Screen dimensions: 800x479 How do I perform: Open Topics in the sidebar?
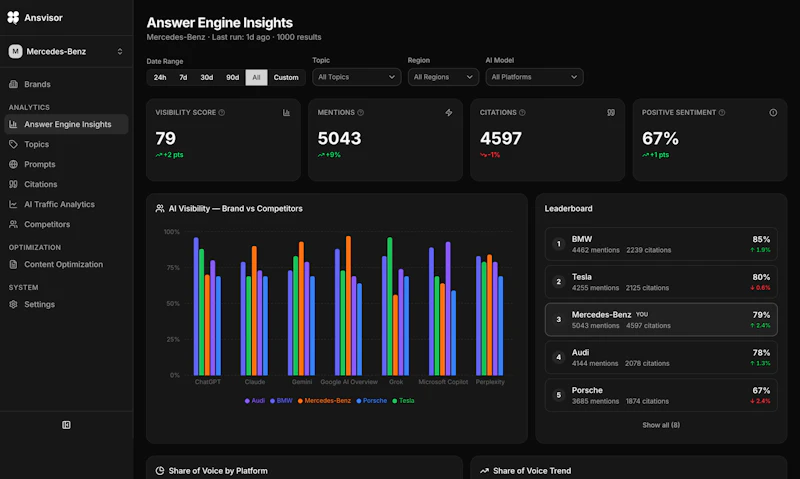[x=66, y=144]
